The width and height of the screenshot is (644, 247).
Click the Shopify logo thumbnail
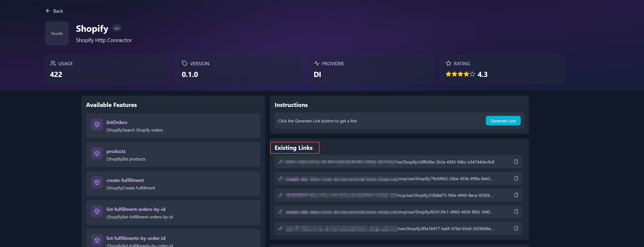57,33
